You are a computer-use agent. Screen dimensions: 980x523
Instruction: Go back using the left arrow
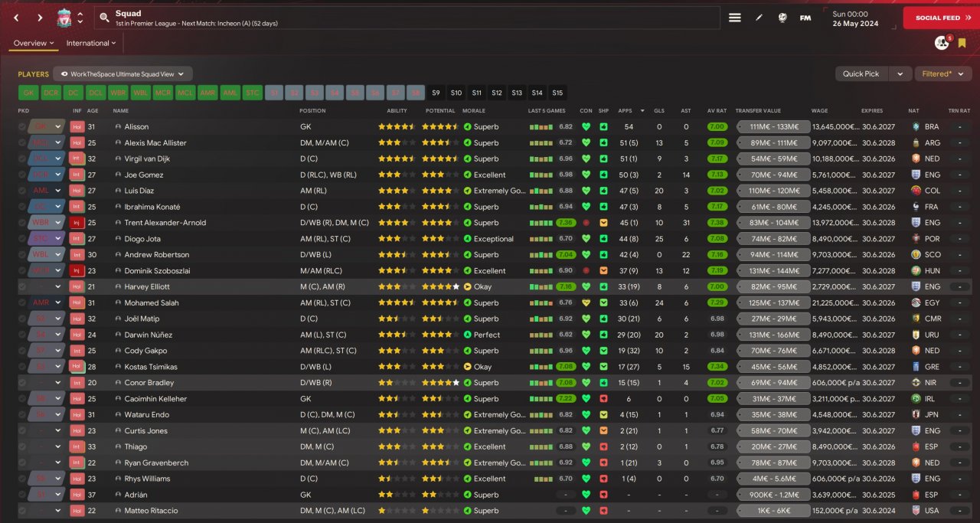coord(16,18)
